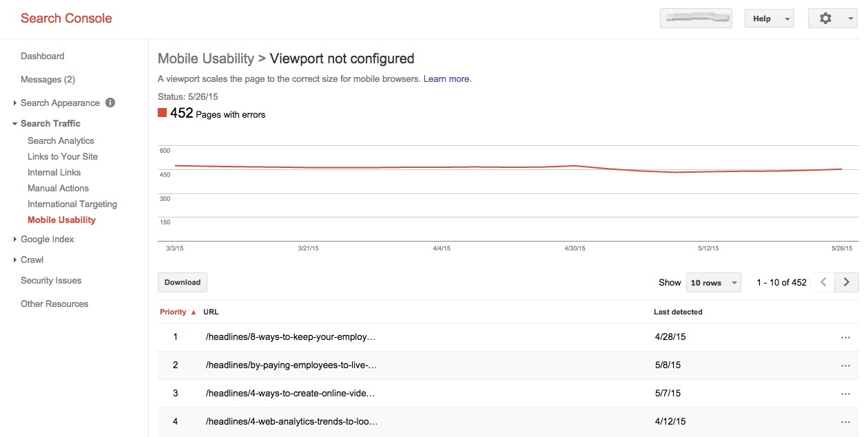
Task: Open Search Analytics in sidebar
Action: [61, 140]
